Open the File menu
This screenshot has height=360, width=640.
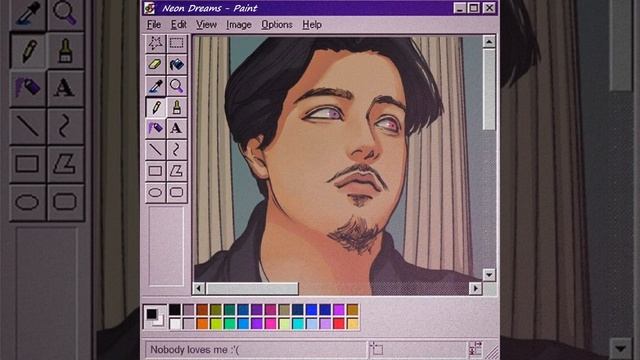coord(154,24)
